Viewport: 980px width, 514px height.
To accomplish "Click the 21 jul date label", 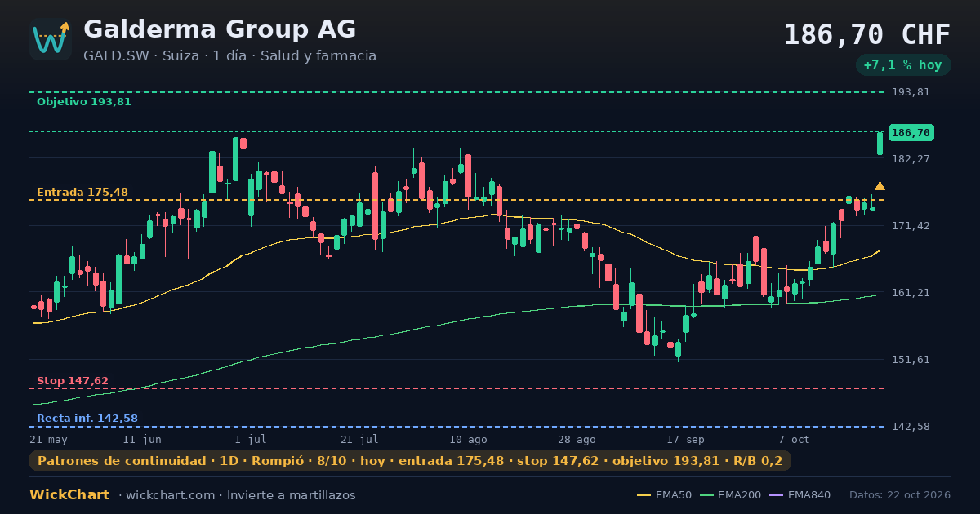I will [359, 439].
